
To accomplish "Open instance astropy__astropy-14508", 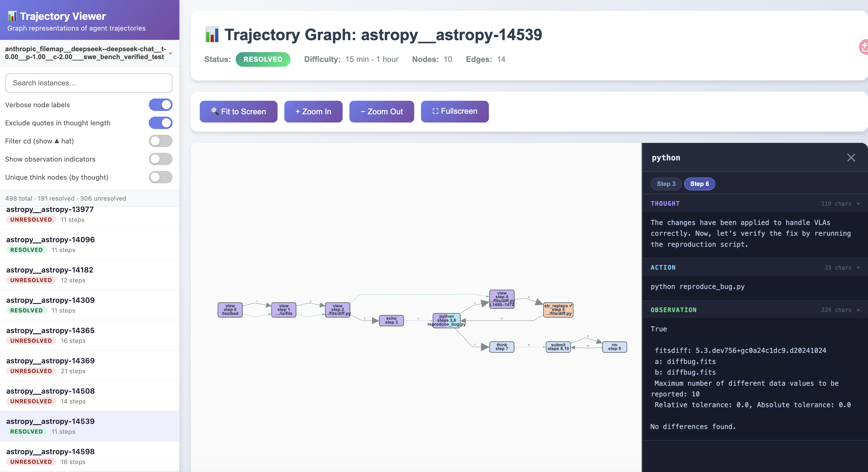I will pyautogui.click(x=90, y=396).
